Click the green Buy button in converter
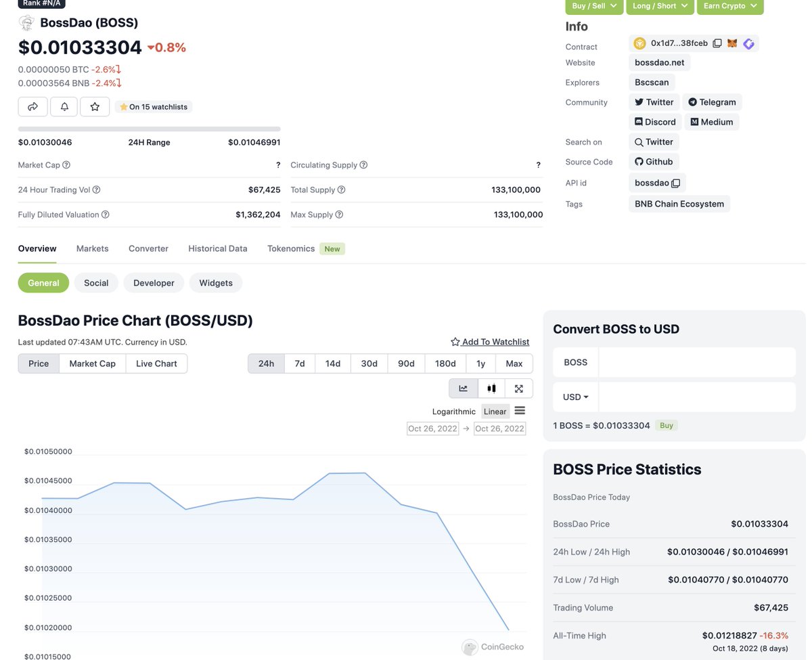 click(667, 425)
